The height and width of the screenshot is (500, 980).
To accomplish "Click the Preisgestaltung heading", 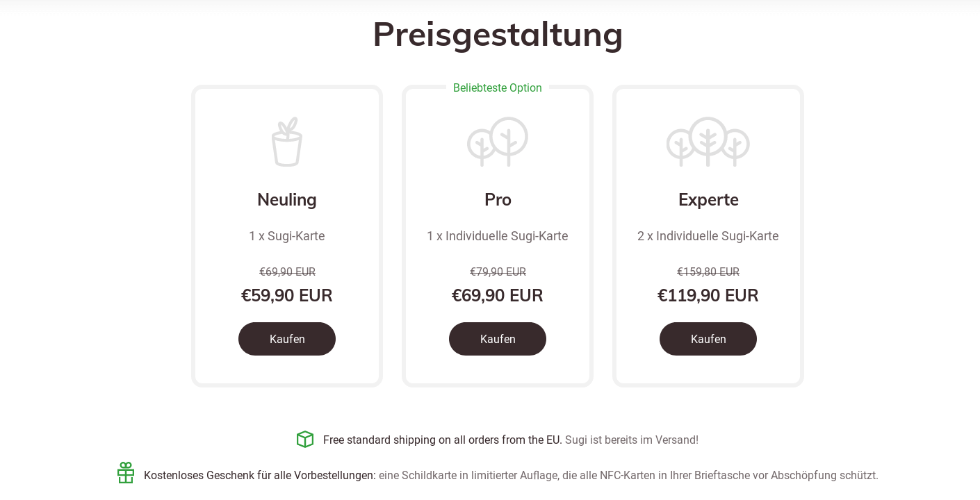I will pos(498,34).
